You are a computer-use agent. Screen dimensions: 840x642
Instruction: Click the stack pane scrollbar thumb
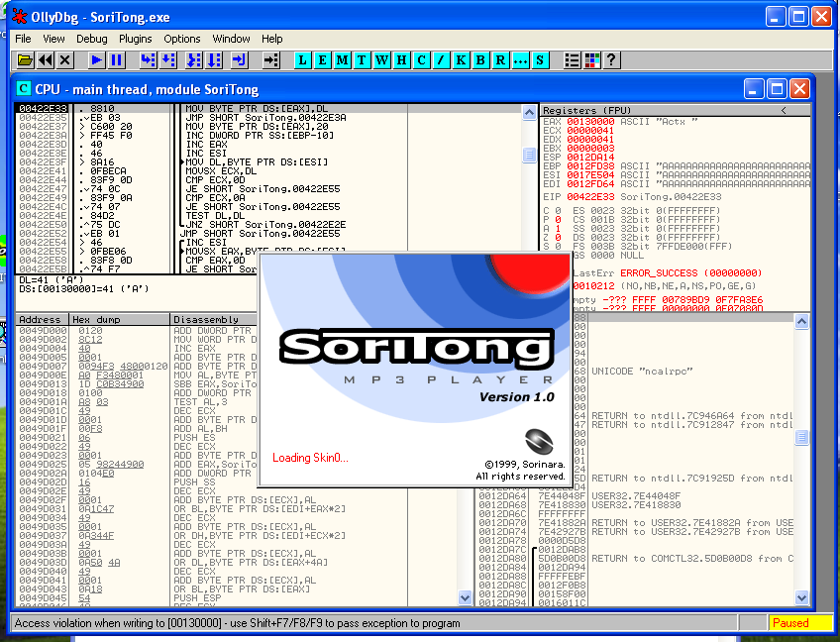[x=801, y=437]
